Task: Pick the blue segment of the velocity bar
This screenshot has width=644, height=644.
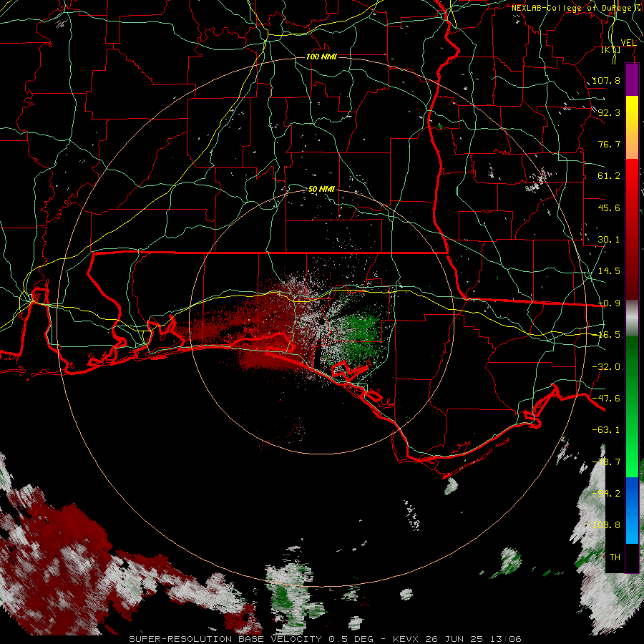Action: (x=632, y=510)
